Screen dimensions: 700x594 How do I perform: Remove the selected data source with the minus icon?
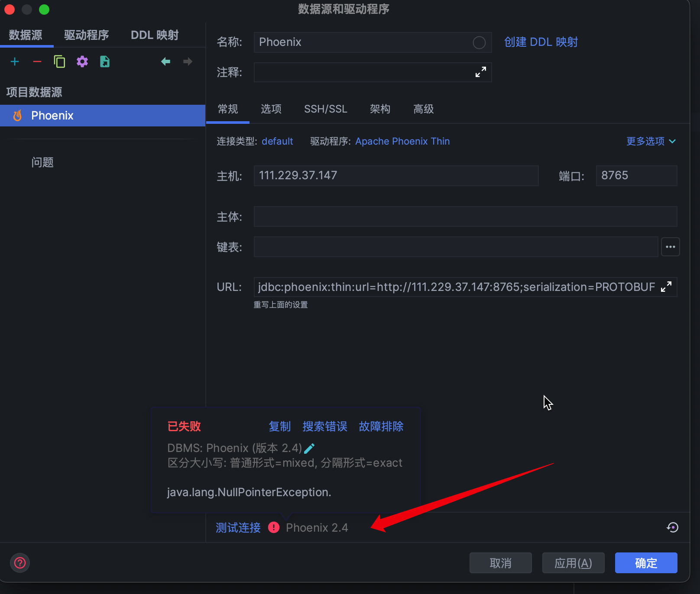(x=37, y=61)
